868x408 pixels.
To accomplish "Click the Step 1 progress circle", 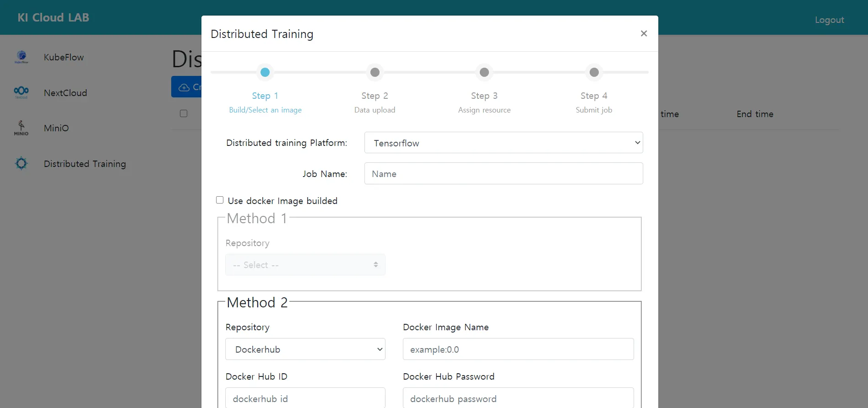I will coord(265,72).
